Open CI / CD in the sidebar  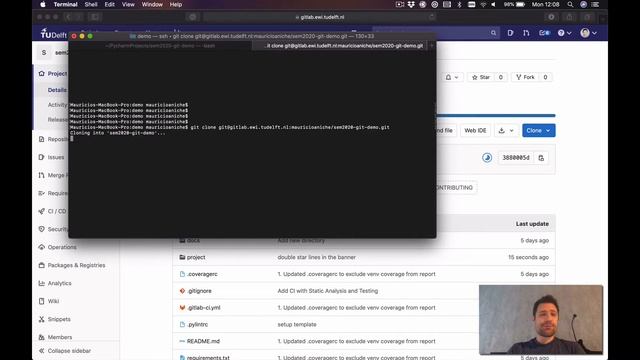coord(57,211)
